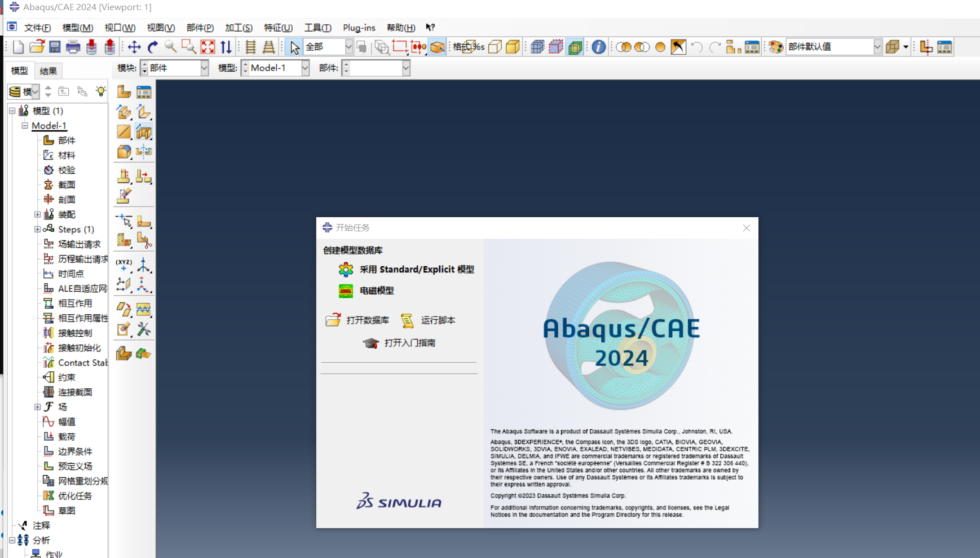This screenshot has height=558, width=980.
Task: Expand the Steps (1) tree node
Action: (37, 229)
